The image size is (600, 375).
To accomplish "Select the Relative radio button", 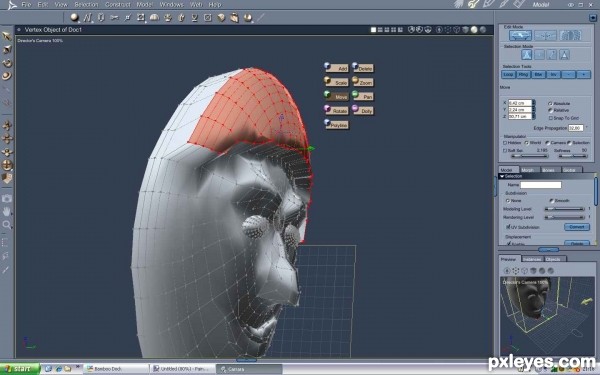I will [x=550, y=110].
